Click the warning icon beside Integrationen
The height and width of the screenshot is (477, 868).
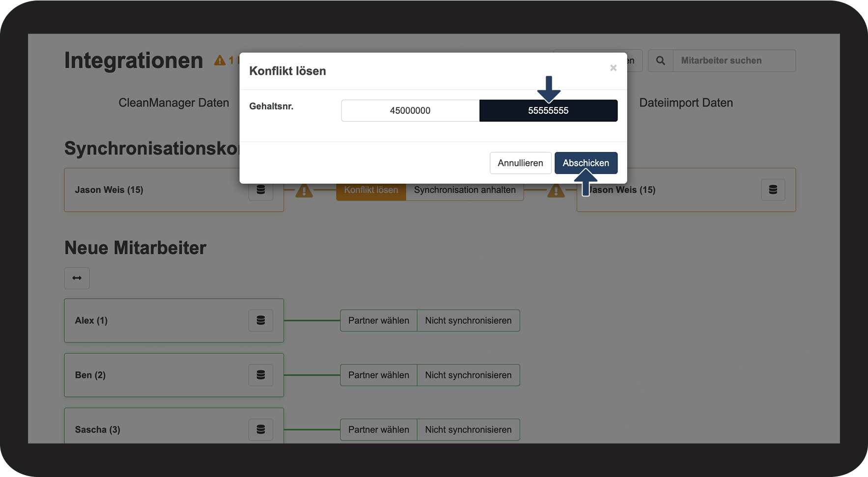(220, 60)
